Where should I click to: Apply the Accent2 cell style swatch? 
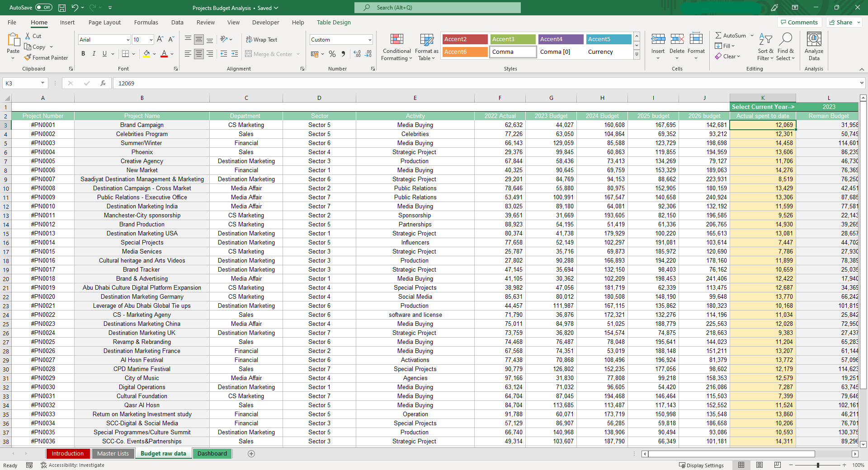[465, 39]
